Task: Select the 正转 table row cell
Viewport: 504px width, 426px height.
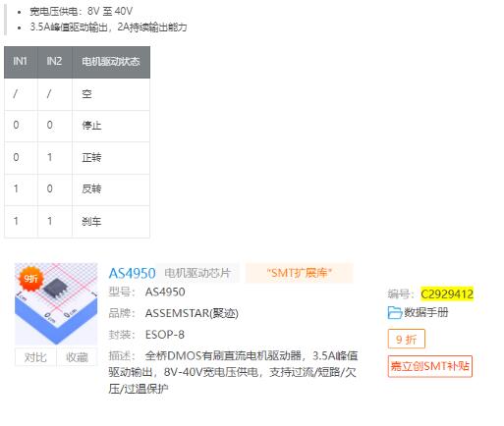Action: click(111, 158)
